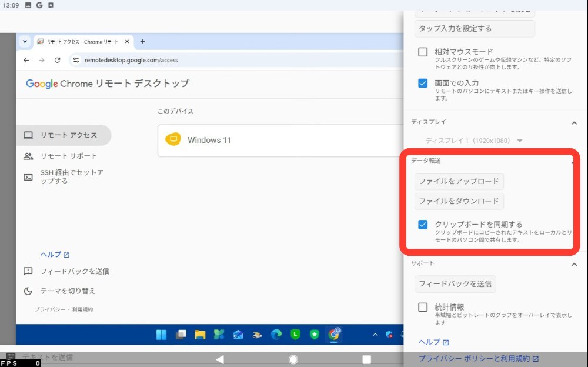This screenshot has height=367, width=588.
Task: Select SSH 経由でセットアップする in sidebar
Action: [x=64, y=177]
